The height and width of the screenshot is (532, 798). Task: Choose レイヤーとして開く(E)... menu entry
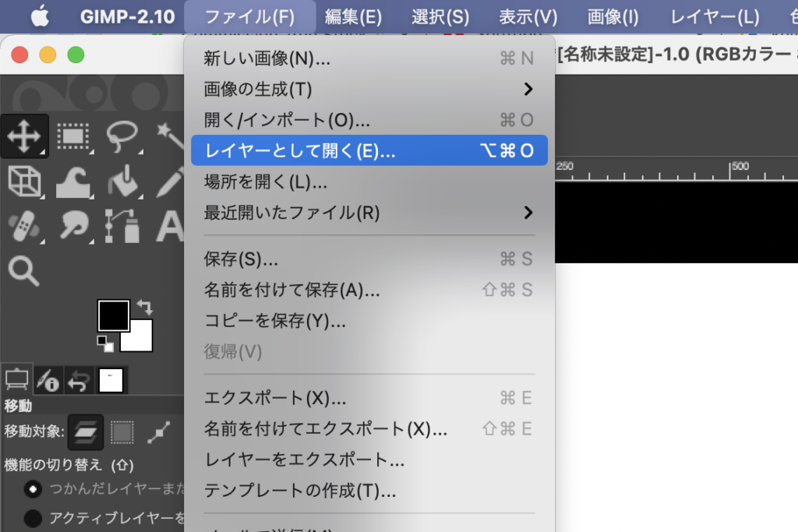(x=369, y=150)
